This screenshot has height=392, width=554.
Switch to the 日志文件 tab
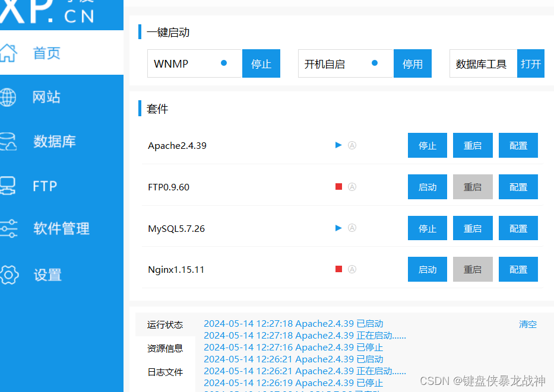click(165, 372)
